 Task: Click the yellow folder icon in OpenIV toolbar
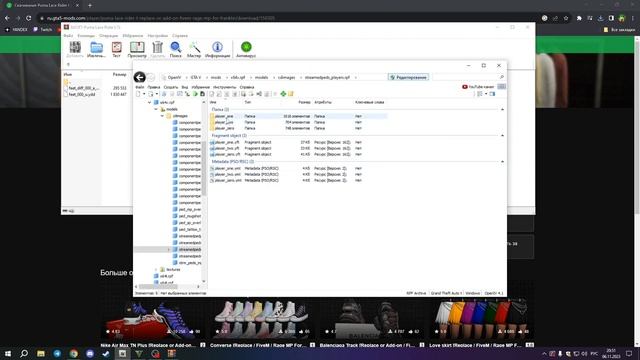pyautogui.click(x=291, y=94)
